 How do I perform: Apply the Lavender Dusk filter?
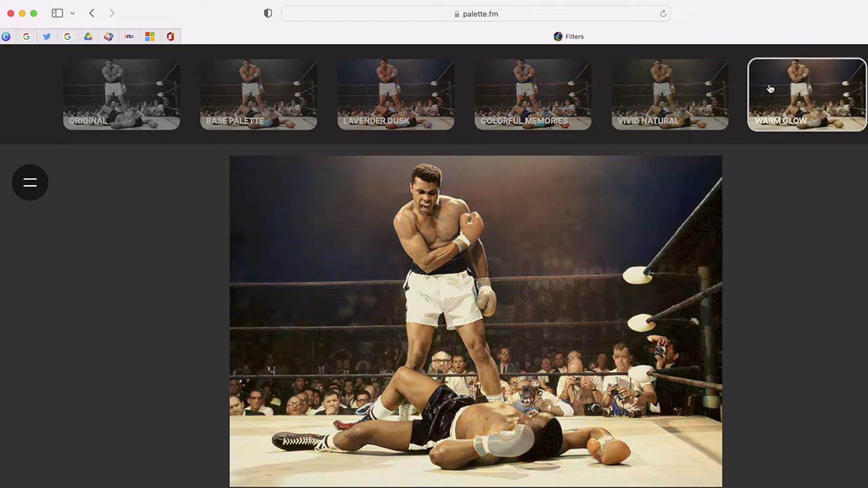click(x=396, y=94)
